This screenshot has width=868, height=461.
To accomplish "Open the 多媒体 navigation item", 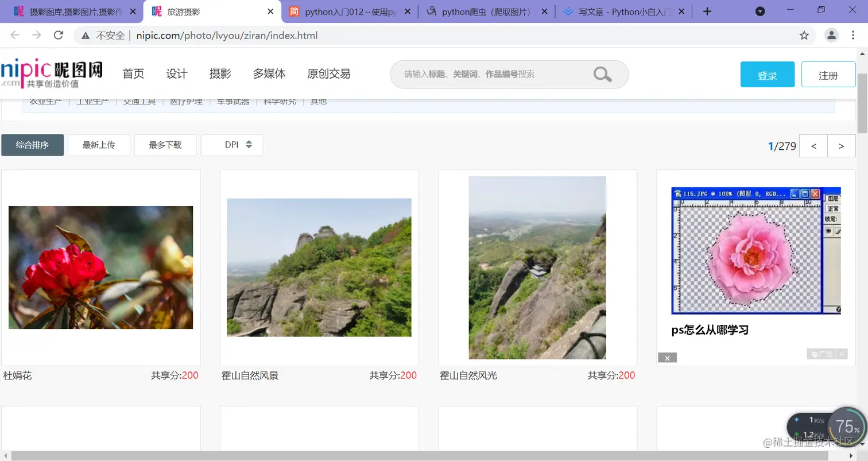I will coord(269,73).
